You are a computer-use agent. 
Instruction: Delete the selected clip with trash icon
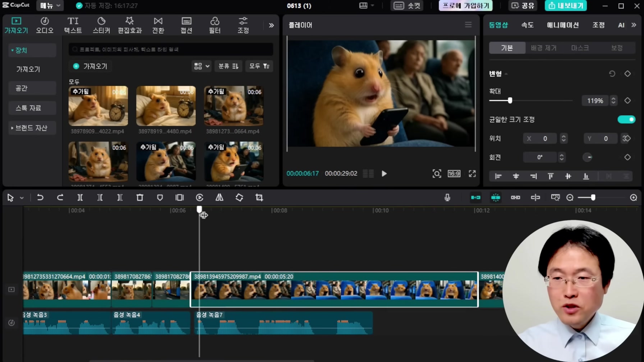click(x=140, y=197)
